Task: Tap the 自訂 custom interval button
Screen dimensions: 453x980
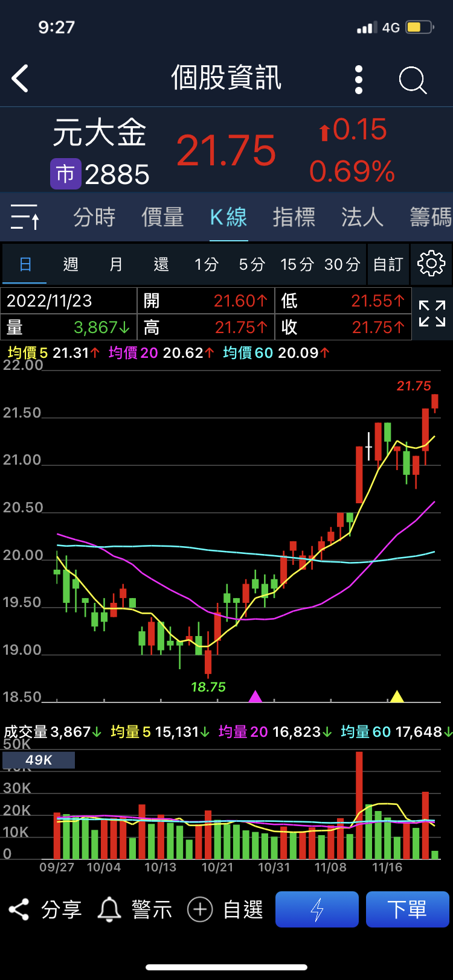Action: point(388,264)
